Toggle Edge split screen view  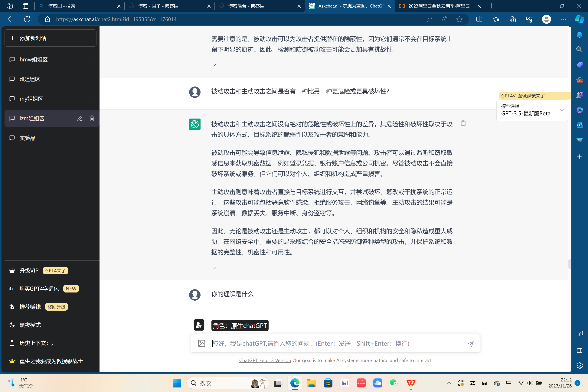pyautogui.click(x=479, y=19)
